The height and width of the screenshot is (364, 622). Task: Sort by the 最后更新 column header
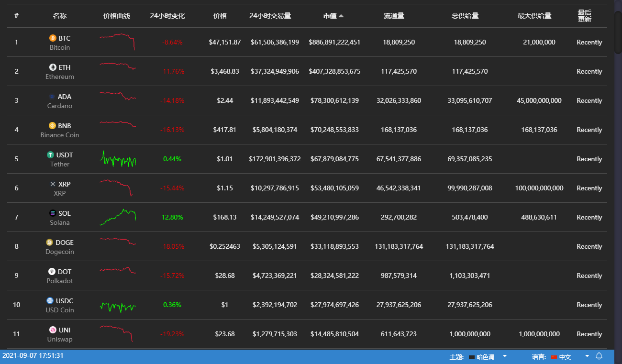[585, 16]
